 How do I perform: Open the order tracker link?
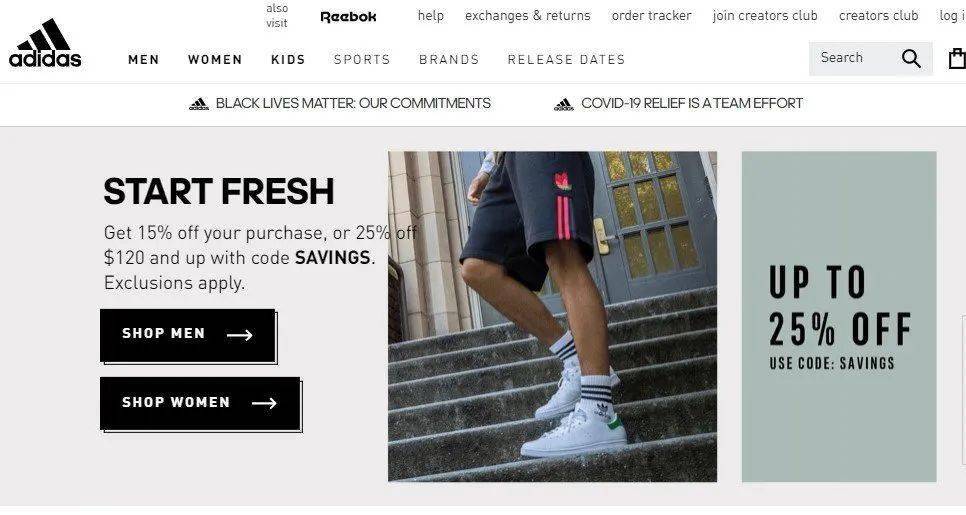point(651,15)
